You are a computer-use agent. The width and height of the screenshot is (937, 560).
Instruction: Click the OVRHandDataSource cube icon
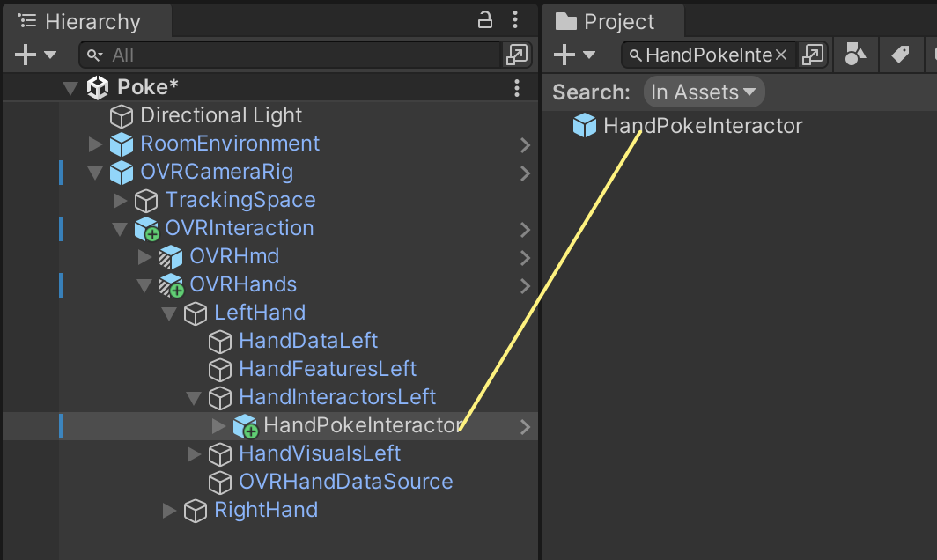220,483
